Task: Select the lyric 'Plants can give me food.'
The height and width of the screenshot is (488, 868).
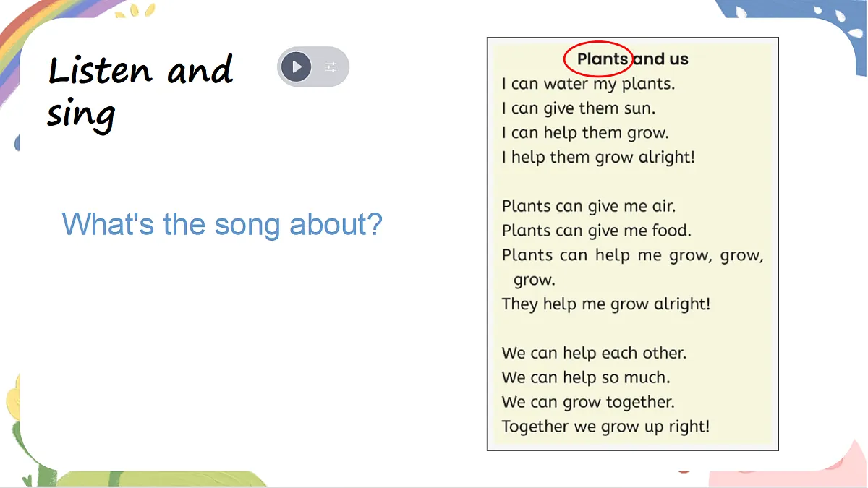Action: pyautogui.click(x=597, y=231)
